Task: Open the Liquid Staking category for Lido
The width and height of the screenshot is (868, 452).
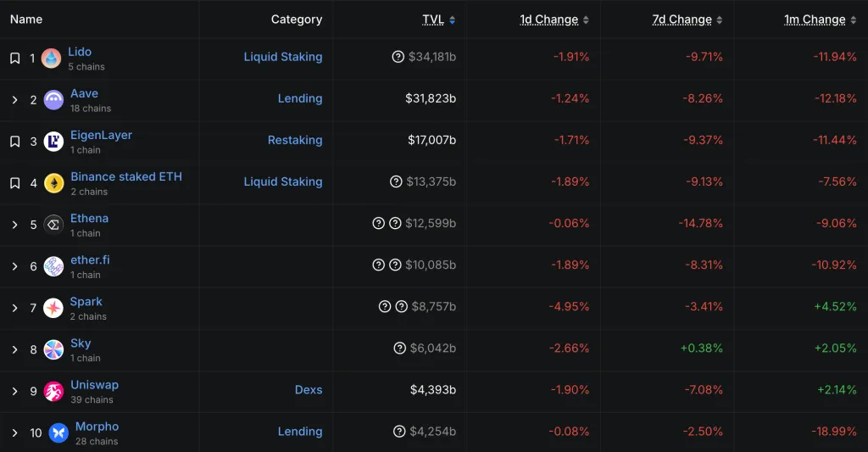Action: coord(283,57)
